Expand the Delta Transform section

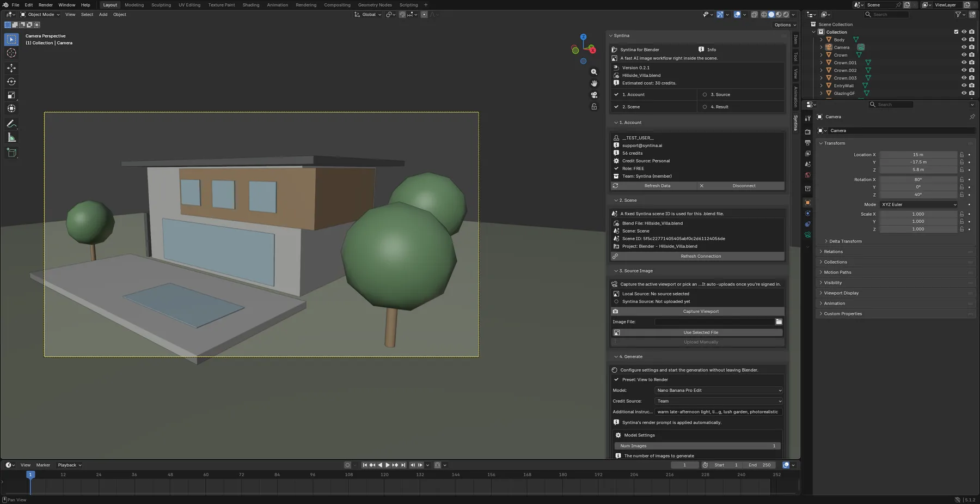(845, 241)
